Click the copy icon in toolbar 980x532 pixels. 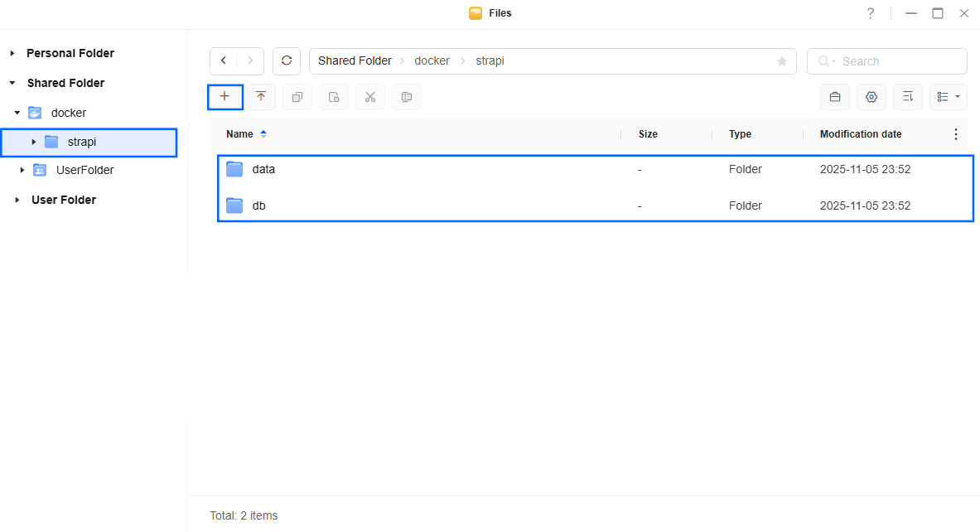click(x=297, y=97)
